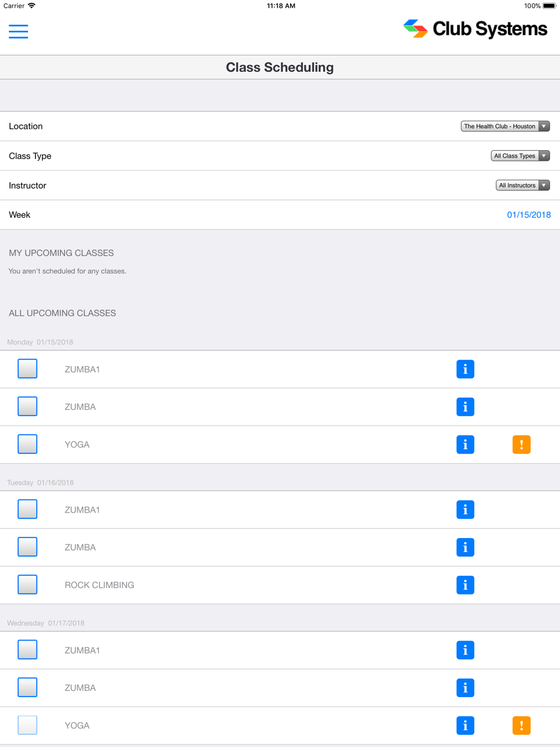Show info for Tuesday ZUMBA1 class
Viewport: 560px width, 747px height.
(x=465, y=510)
